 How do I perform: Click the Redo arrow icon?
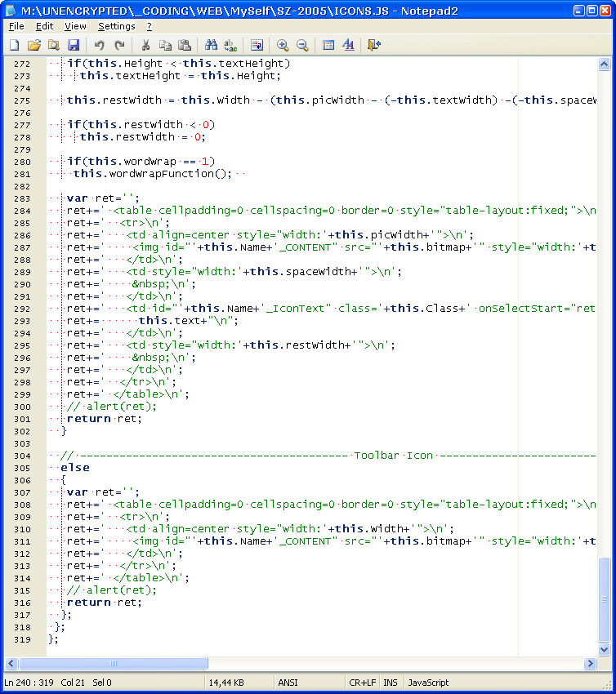pyautogui.click(x=119, y=45)
